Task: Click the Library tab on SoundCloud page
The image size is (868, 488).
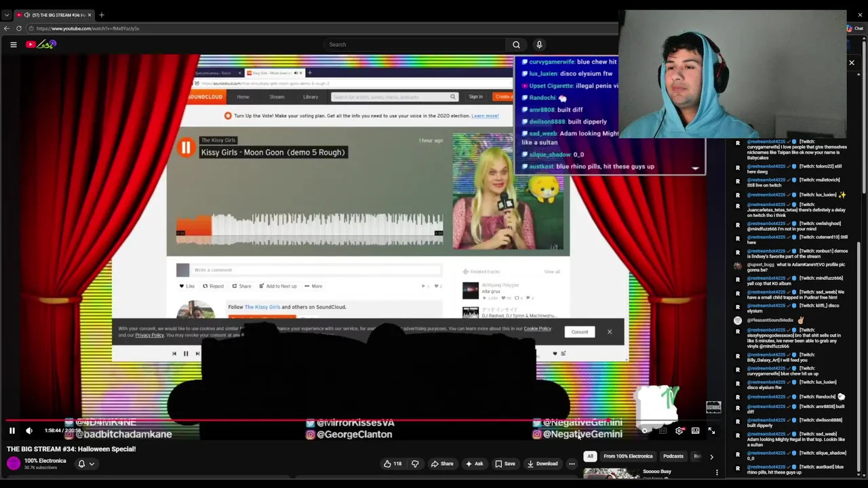Action: coord(311,97)
